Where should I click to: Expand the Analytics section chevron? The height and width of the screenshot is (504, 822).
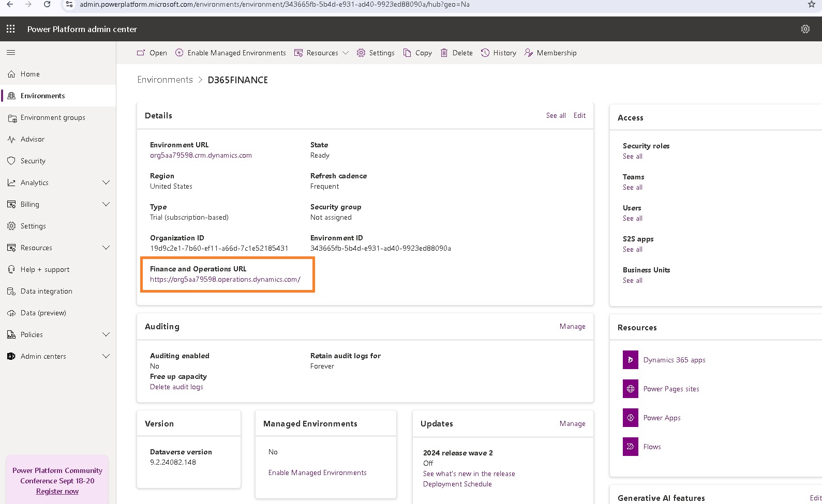point(106,182)
